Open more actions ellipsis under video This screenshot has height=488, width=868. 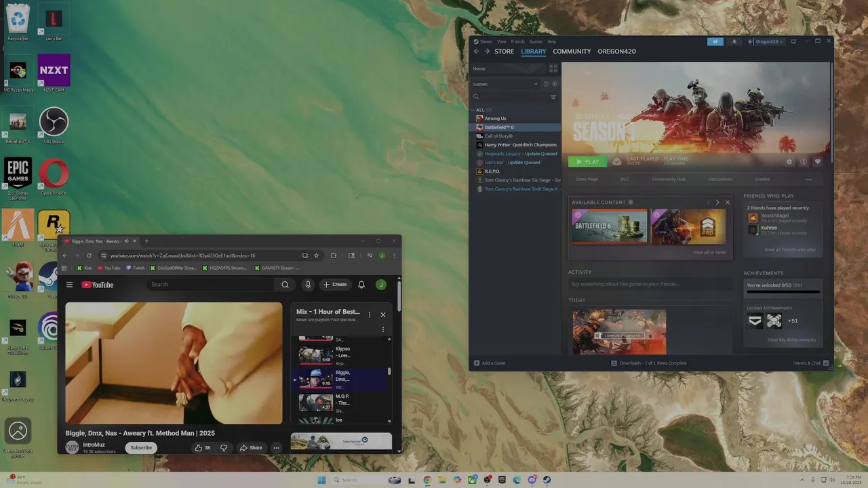tap(276, 448)
